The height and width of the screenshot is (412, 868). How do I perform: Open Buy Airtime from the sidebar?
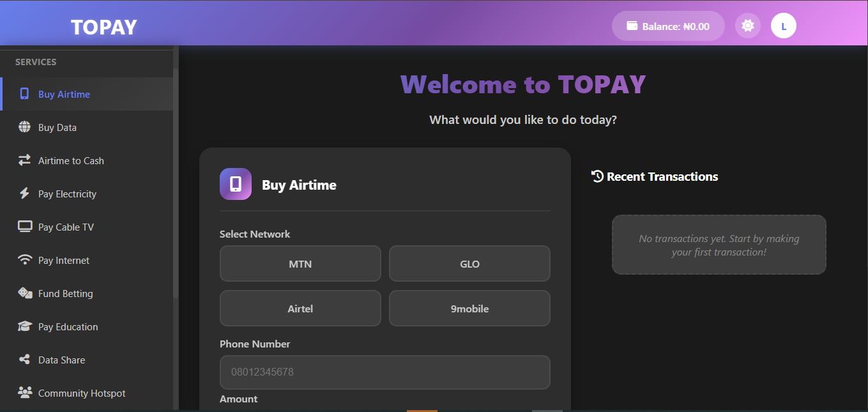(x=87, y=94)
